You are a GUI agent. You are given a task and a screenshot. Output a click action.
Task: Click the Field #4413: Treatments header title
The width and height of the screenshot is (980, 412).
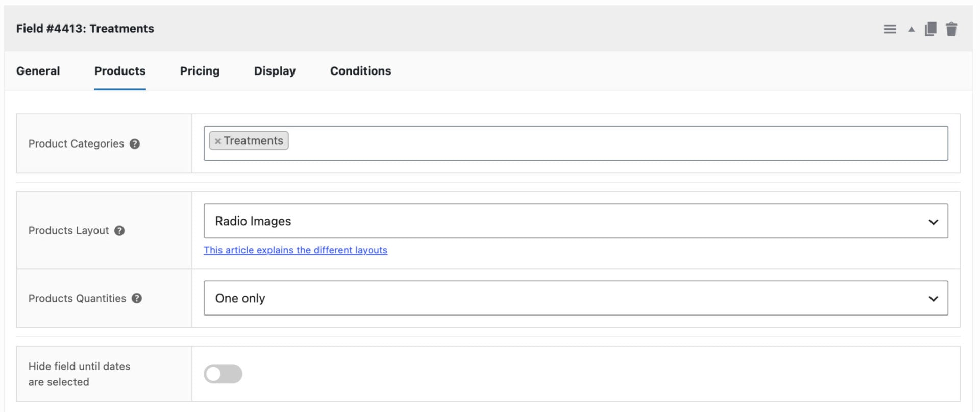(85, 29)
